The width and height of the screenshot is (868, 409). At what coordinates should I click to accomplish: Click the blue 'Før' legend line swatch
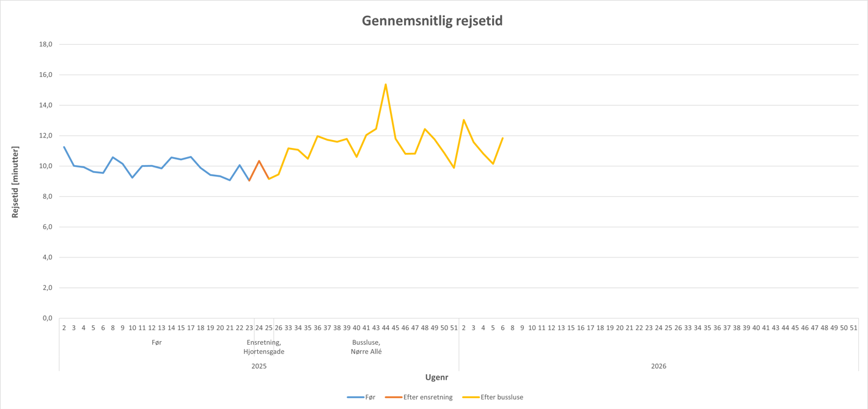355,397
